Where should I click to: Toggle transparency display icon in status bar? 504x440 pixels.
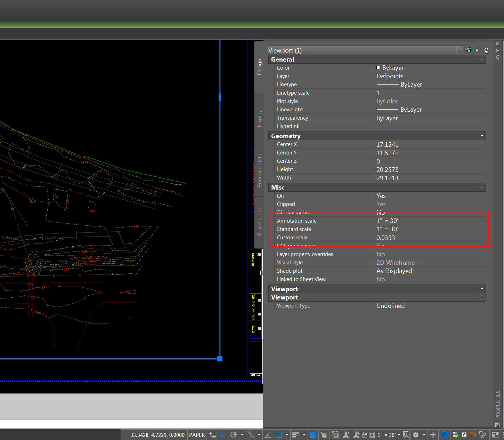coord(313,434)
